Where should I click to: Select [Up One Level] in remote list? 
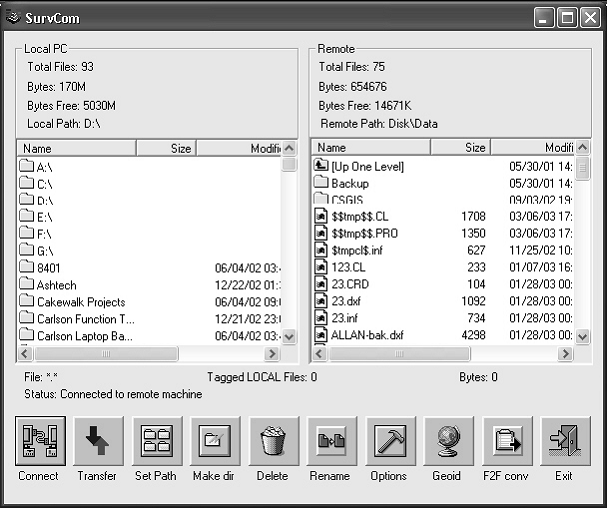[367, 166]
